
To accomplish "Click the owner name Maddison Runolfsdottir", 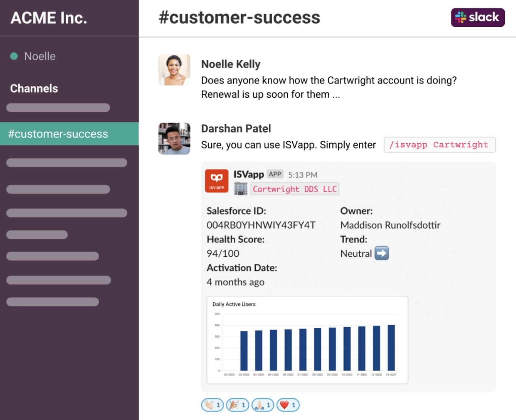I will pos(390,225).
